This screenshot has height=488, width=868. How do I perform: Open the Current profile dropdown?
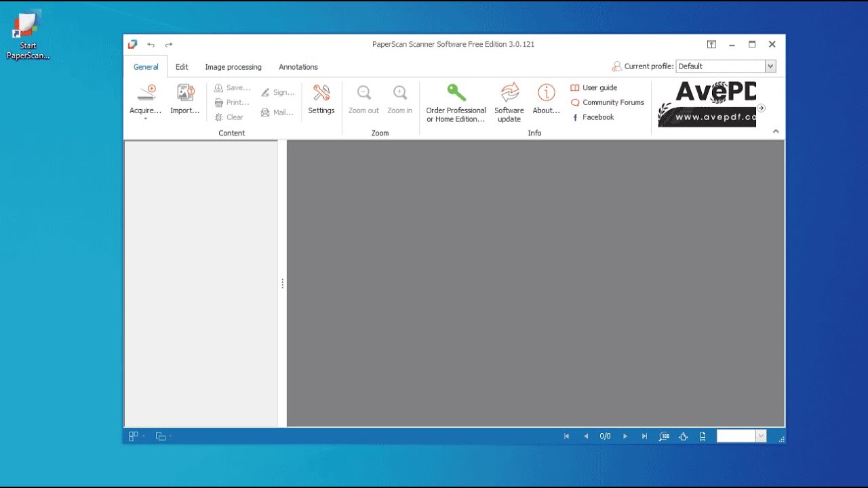pos(770,66)
